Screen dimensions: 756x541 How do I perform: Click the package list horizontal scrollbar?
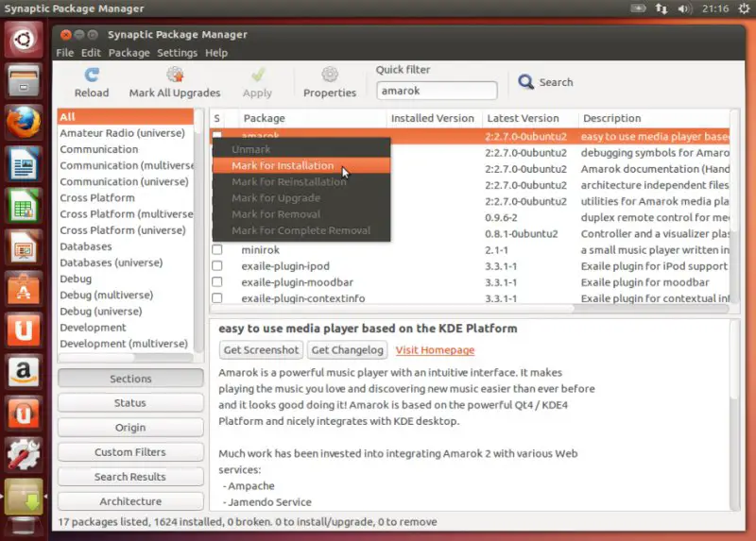[x=393, y=309]
